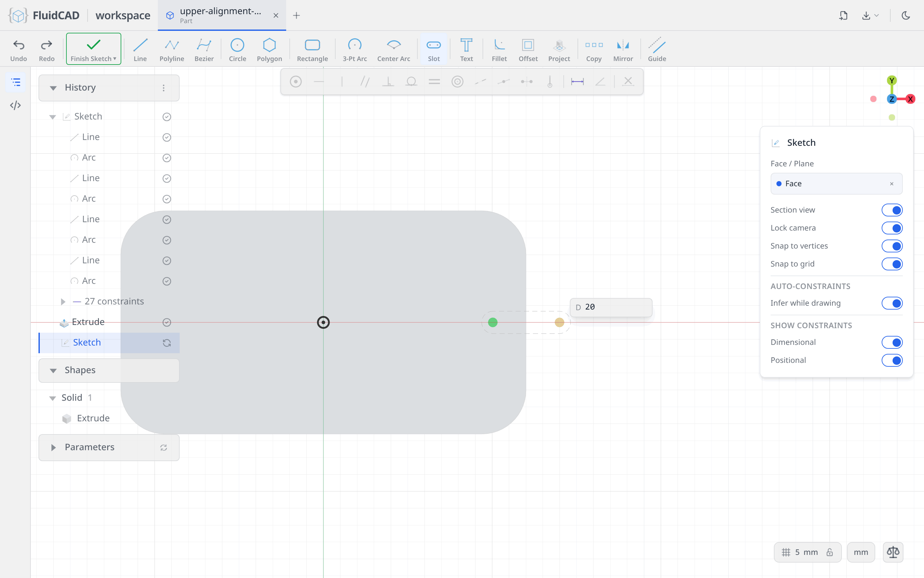Select the Polyline tool
Viewport: 924px width, 578px height.
(172, 50)
